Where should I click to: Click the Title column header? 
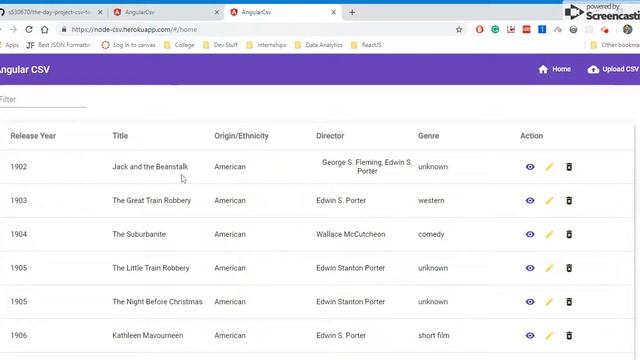(x=120, y=136)
